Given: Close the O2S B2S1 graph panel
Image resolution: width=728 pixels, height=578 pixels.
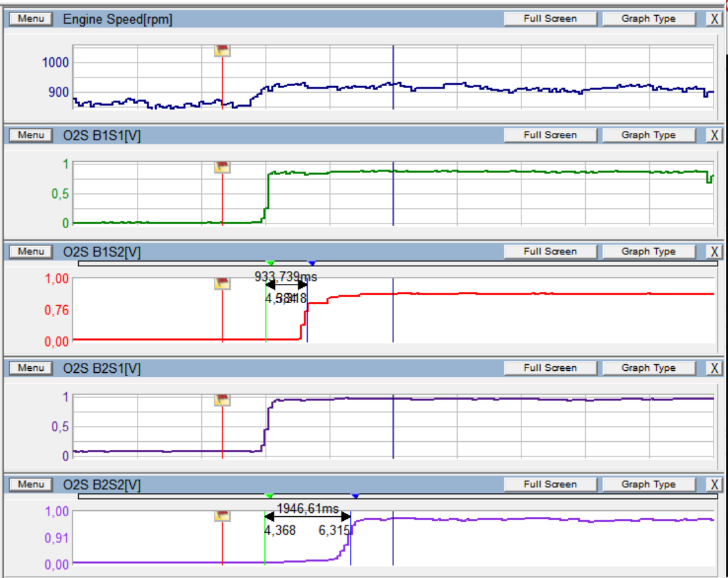Looking at the screenshot, I should click(x=715, y=368).
